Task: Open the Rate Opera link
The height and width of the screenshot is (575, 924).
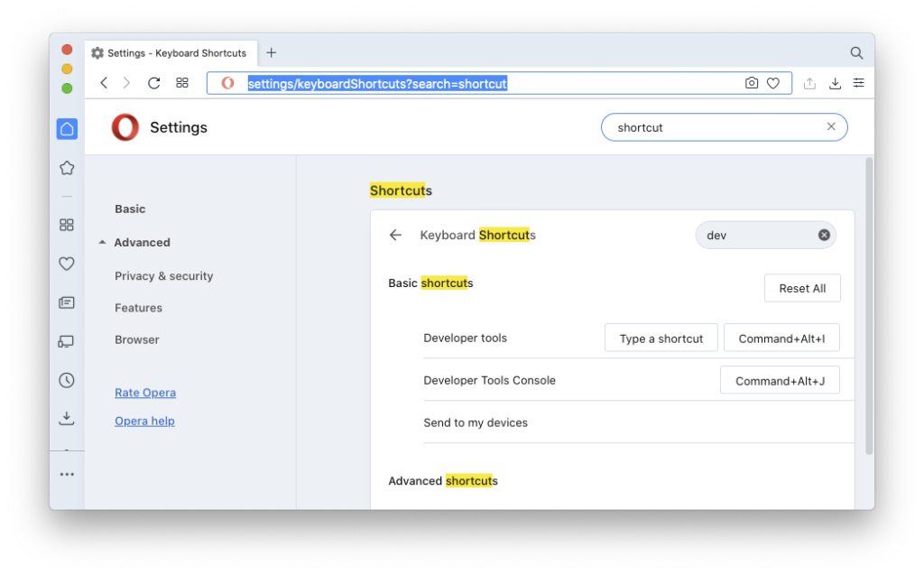Action: [x=145, y=393]
